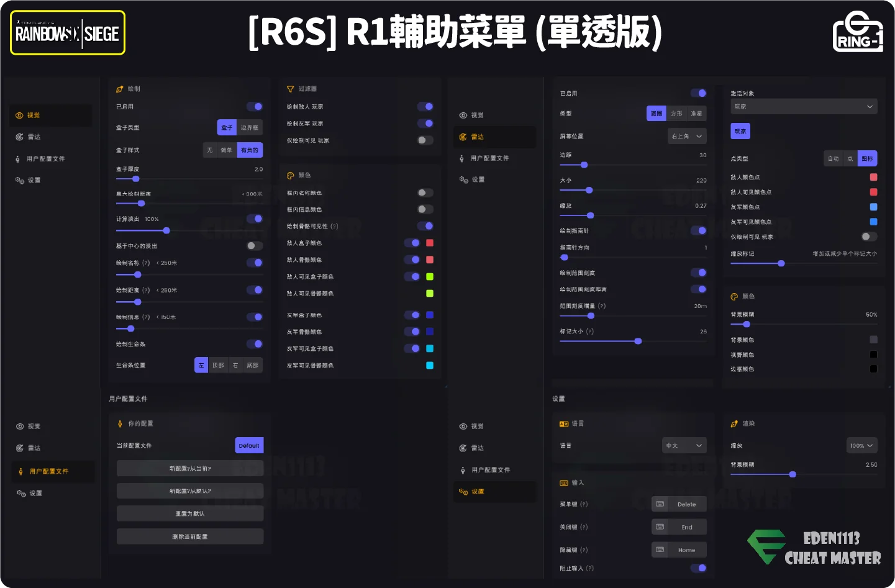Click the (?) help icon beside 标记大小
This screenshot has width=895, height=588.
[x=590, y=332]
